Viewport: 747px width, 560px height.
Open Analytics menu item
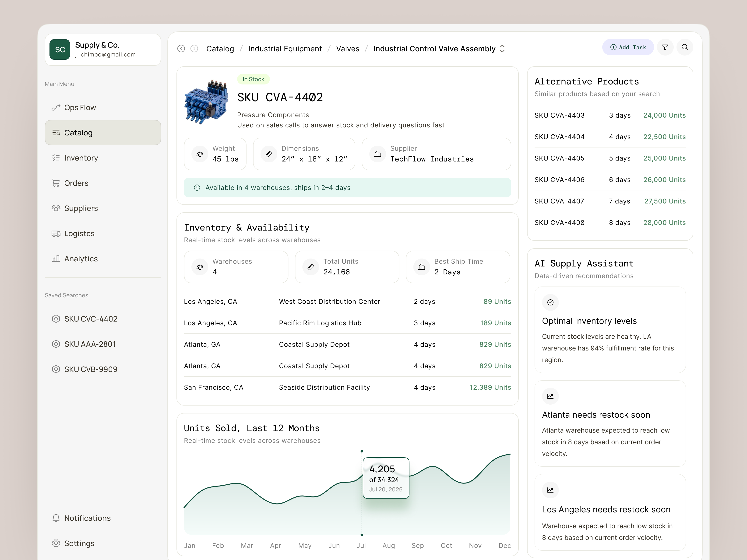[103, 259]
